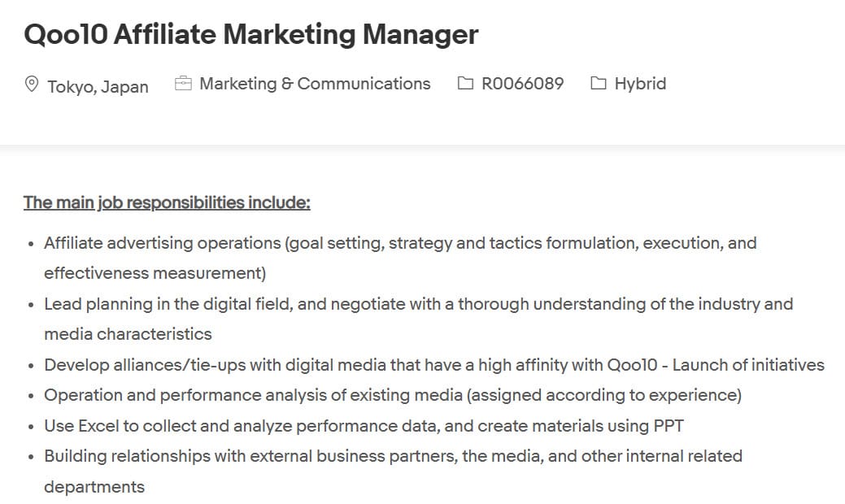Image resolution: width=845 pixels, height=504 pixels.
Task: Click the Affiliate advertising operations bullet text
Action: 400,243
